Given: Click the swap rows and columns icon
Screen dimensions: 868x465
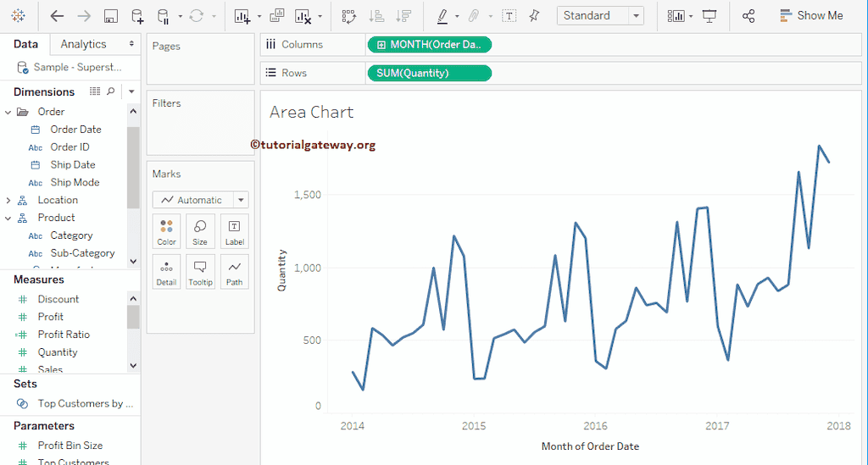Looking at the screenshot, I should click(348, 16).
